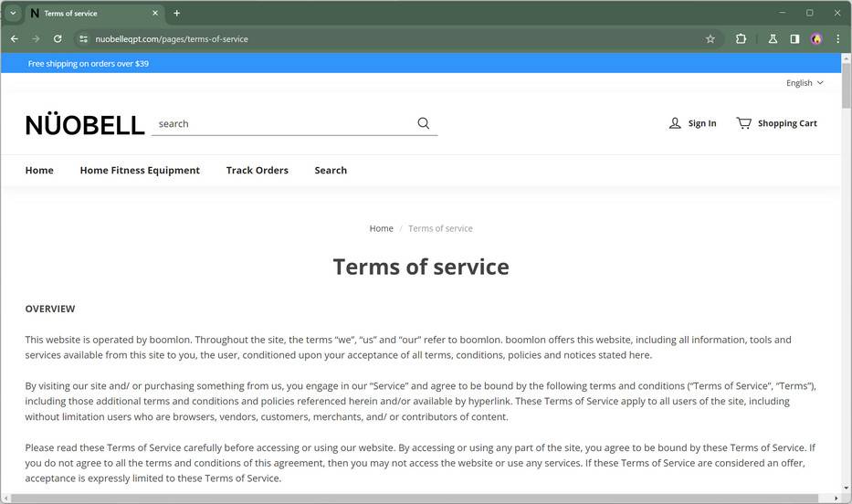Click the browser forward arrow
Viewport: 852px width, 504px height.
pos(36,38)
